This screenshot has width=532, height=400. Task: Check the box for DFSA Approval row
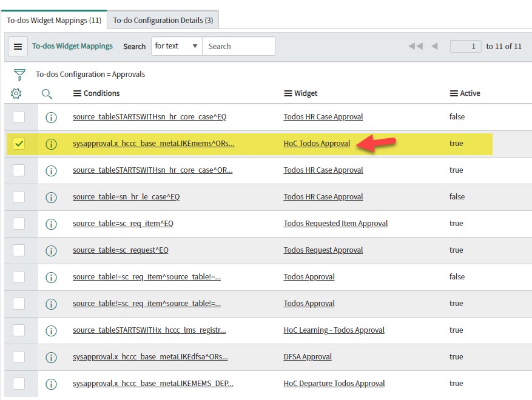(x=19, y=356)
